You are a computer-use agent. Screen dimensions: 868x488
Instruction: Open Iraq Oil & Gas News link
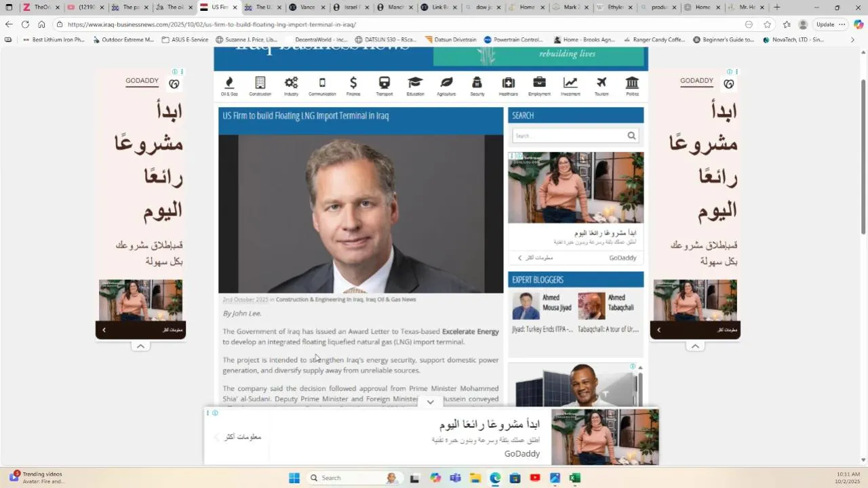point(391,300)
